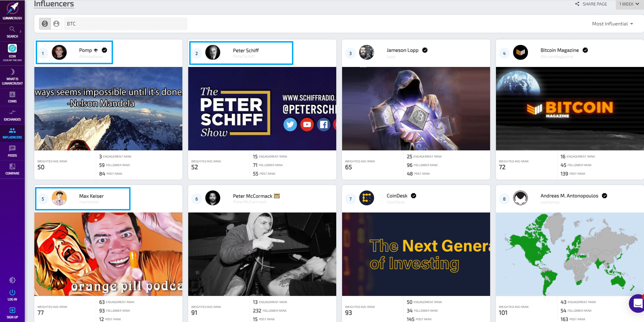Click the LunarCrush rocket logo

(x=12, y=9)
